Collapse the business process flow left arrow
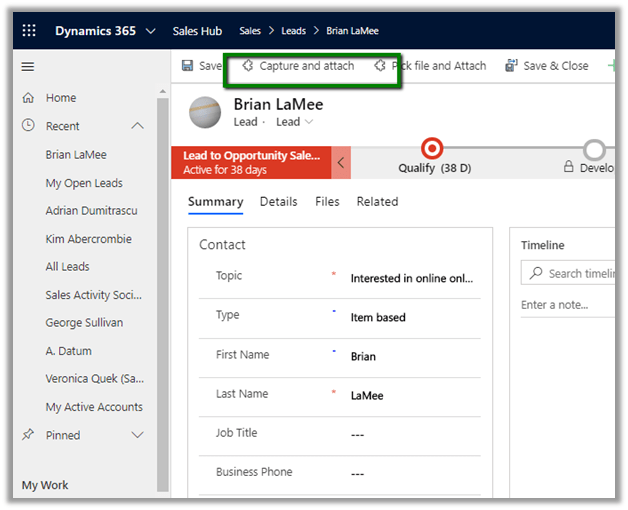 341,161
